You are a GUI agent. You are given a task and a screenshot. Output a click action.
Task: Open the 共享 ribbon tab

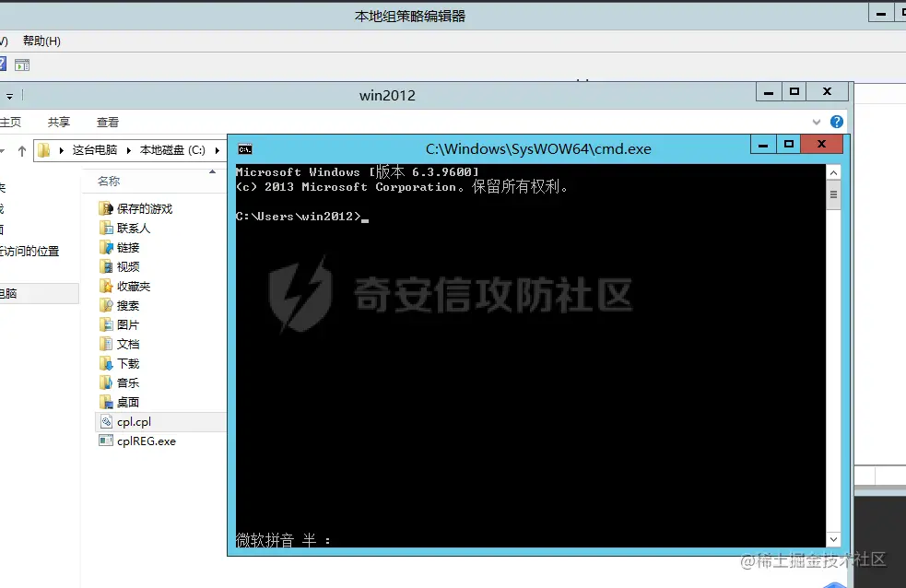click(59, 122)
